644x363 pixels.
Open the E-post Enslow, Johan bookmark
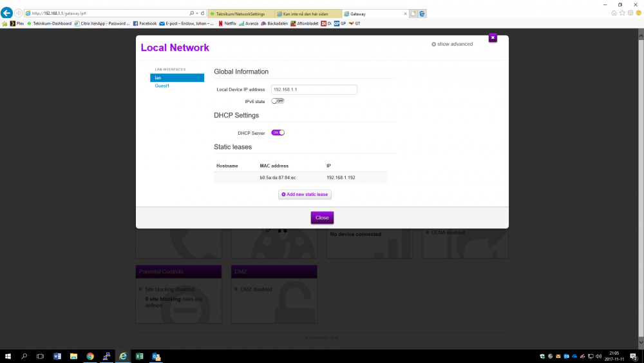click(187, 23)
